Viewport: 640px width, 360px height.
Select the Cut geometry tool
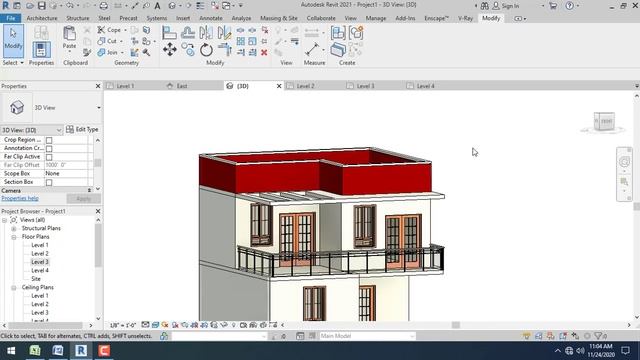coord(107,41)
